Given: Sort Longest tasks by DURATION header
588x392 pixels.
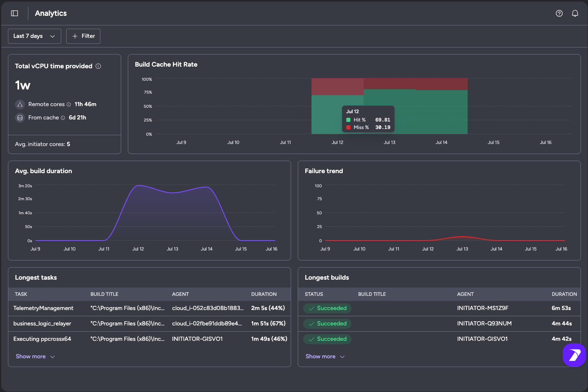Looking at the screenshot, I should tap(264, 294).
